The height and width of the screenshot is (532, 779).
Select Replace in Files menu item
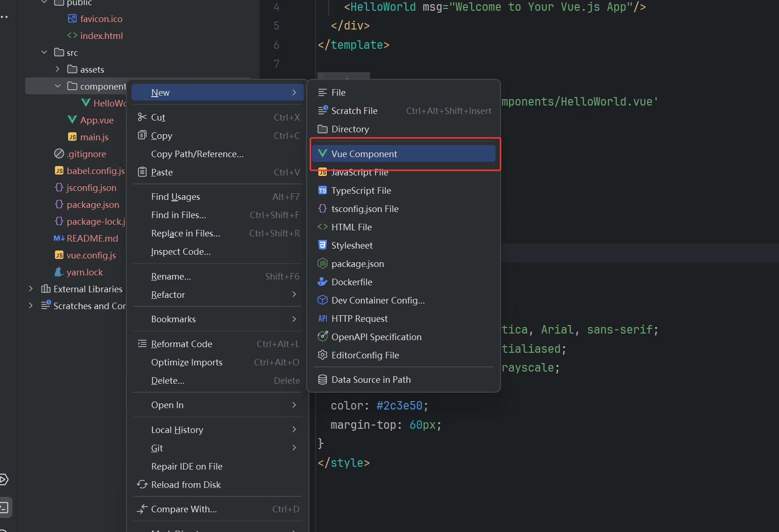[x=218, y=233]
